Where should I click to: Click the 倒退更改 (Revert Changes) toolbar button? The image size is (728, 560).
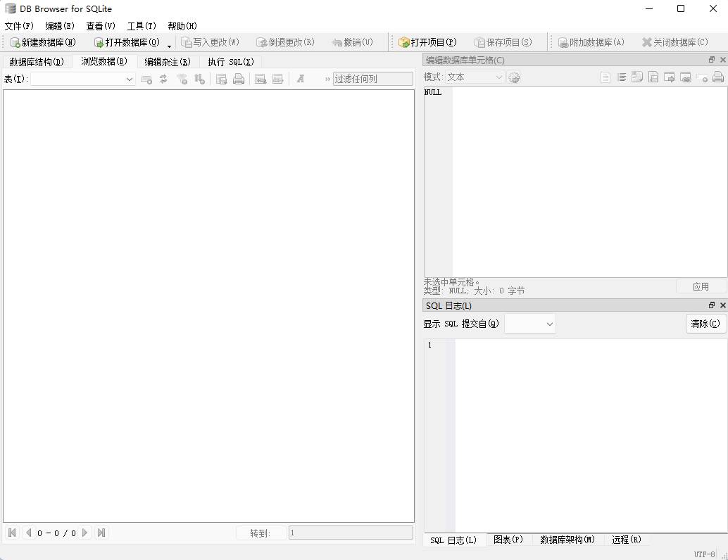(286, 42)
